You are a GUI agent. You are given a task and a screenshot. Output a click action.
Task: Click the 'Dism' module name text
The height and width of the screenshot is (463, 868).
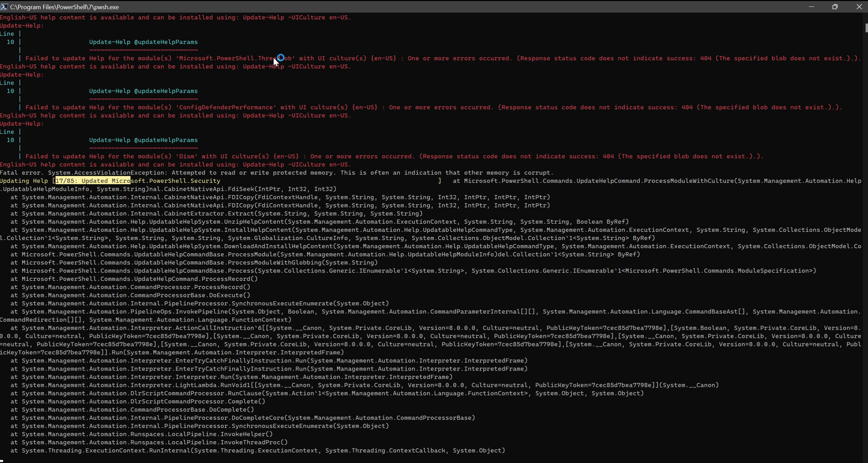coord(186,156)
